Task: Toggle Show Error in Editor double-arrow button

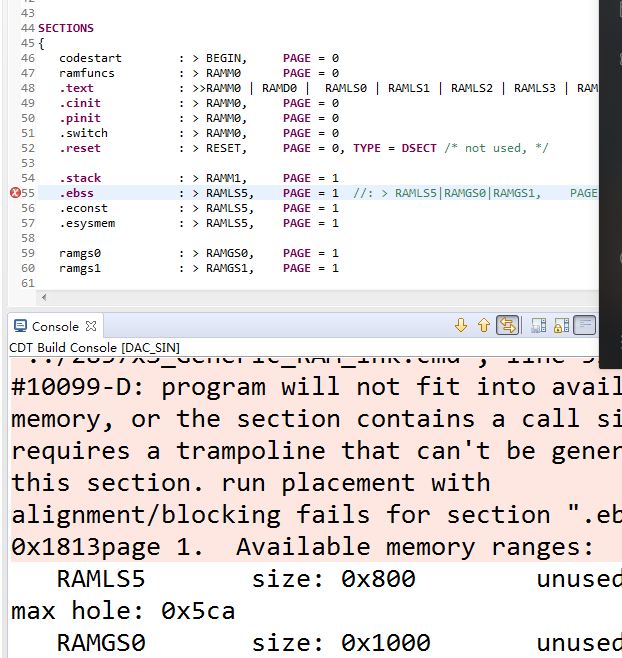Action: 507,325
